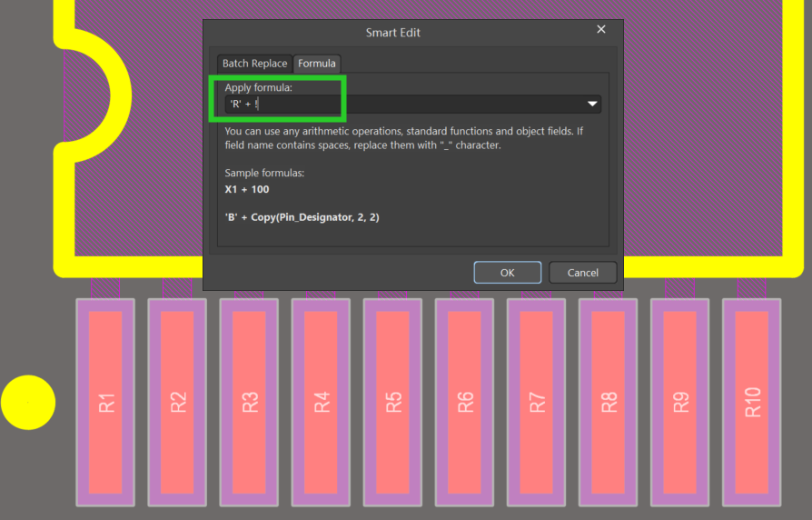The image size is (812, 520).
Task: Pick the pad labeled R9
Action: click(x=679, y=402)
